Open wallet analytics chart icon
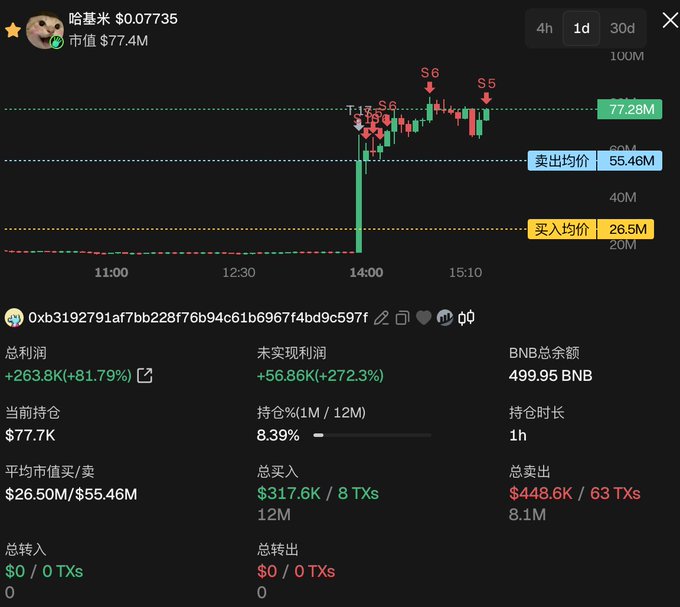 click(445, 318)
